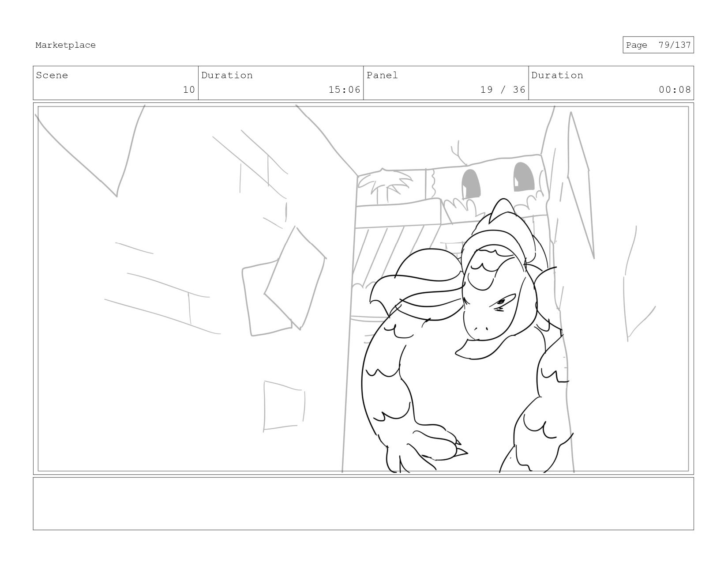
Task: Click the Marketplace title text
Action: 65,45
